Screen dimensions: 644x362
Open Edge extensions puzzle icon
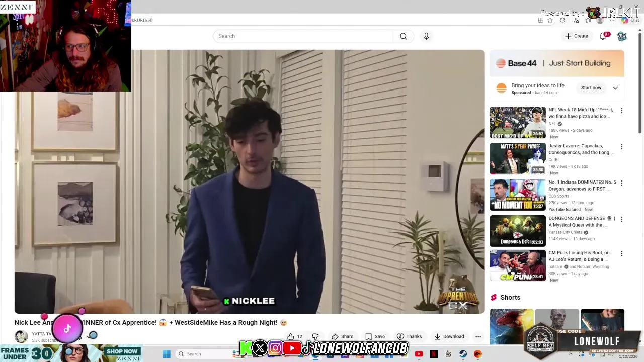(562, 20)
